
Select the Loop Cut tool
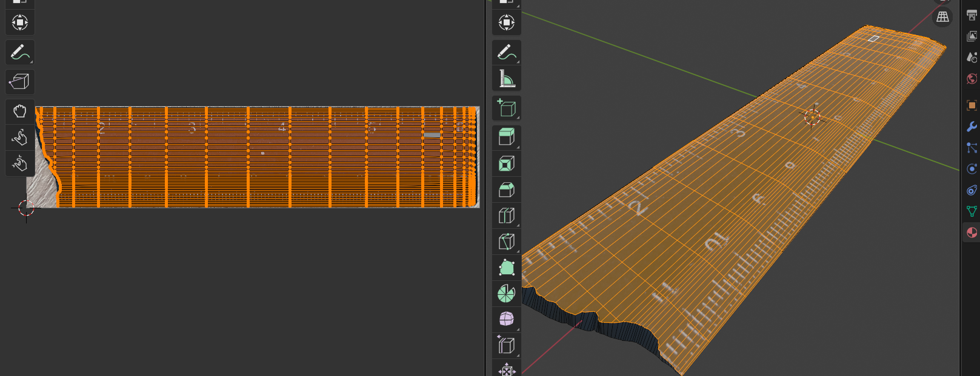[506, 216]
